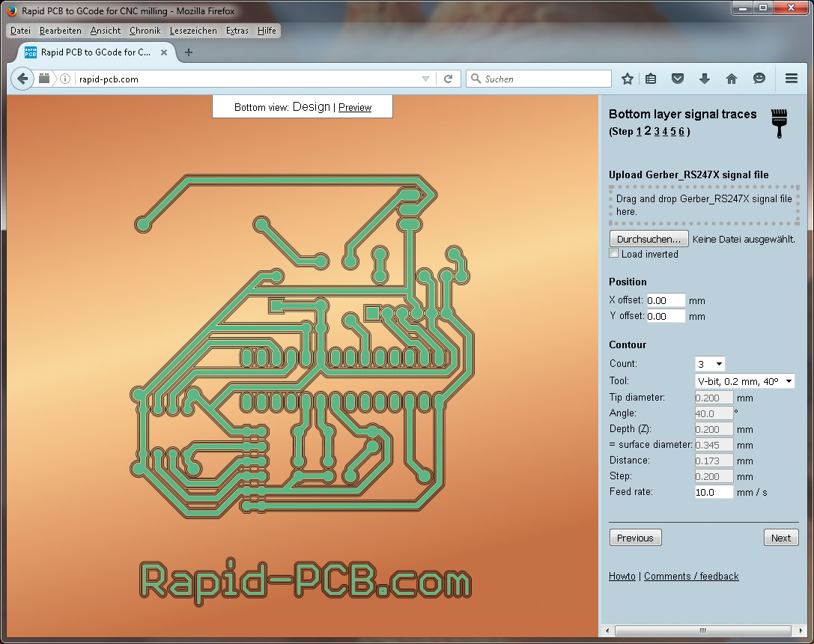Click the search magnifier icon
The width and height of the screenshot is (814, 644).
[476, 79]
